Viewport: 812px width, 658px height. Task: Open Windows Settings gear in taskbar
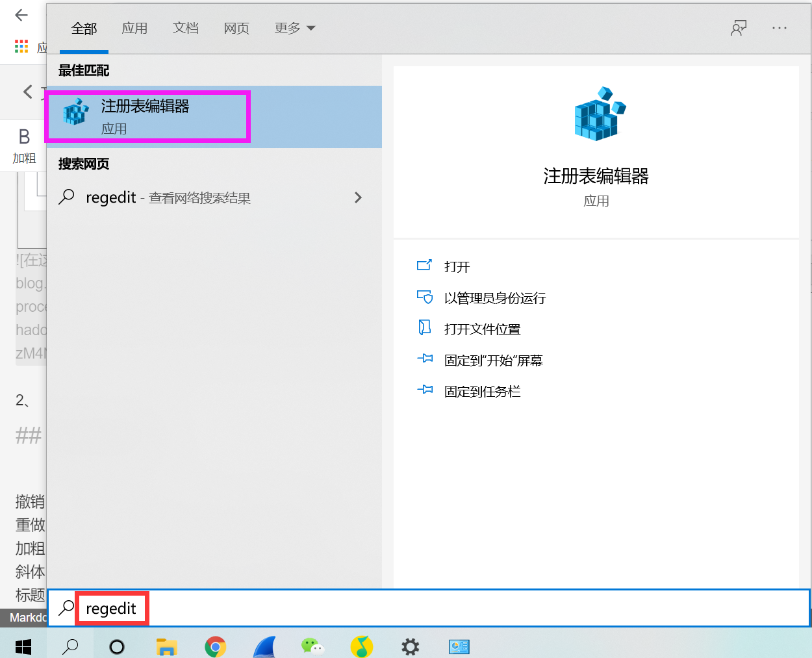[x=410, y=646]
